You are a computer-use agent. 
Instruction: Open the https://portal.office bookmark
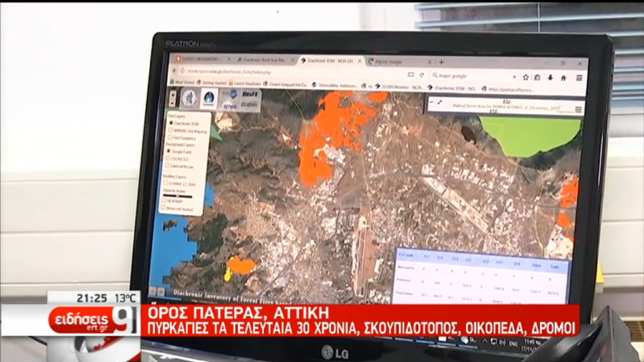coord(508,89)
